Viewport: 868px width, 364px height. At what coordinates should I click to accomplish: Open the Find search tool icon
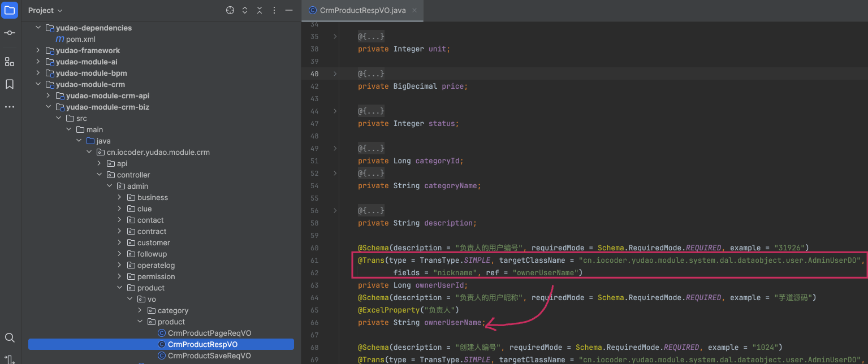(x=10, y=337)
